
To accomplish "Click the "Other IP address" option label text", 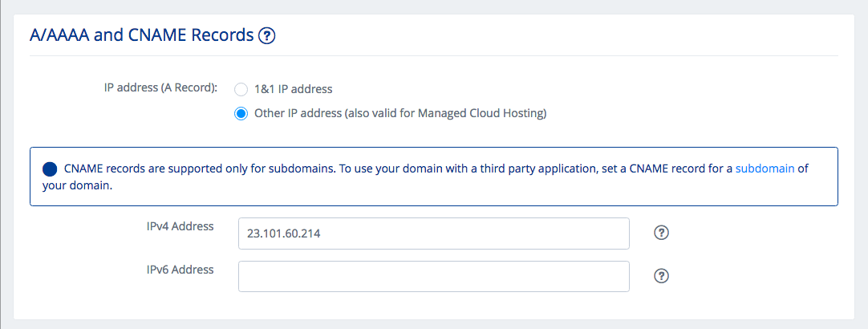I will click(298, 113).
